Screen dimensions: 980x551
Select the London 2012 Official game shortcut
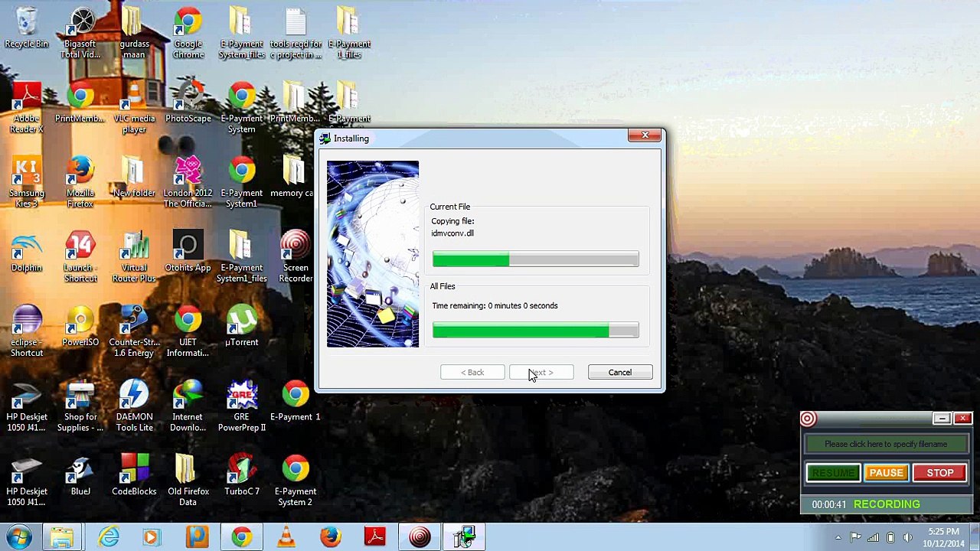click(188, 182)
